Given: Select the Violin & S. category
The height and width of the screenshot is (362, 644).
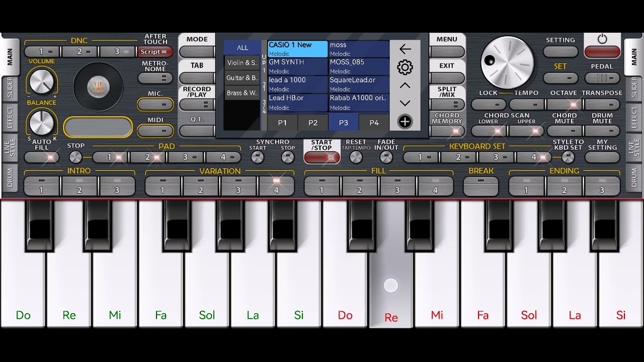Looking at the screenshot, I should coord(243,63).
